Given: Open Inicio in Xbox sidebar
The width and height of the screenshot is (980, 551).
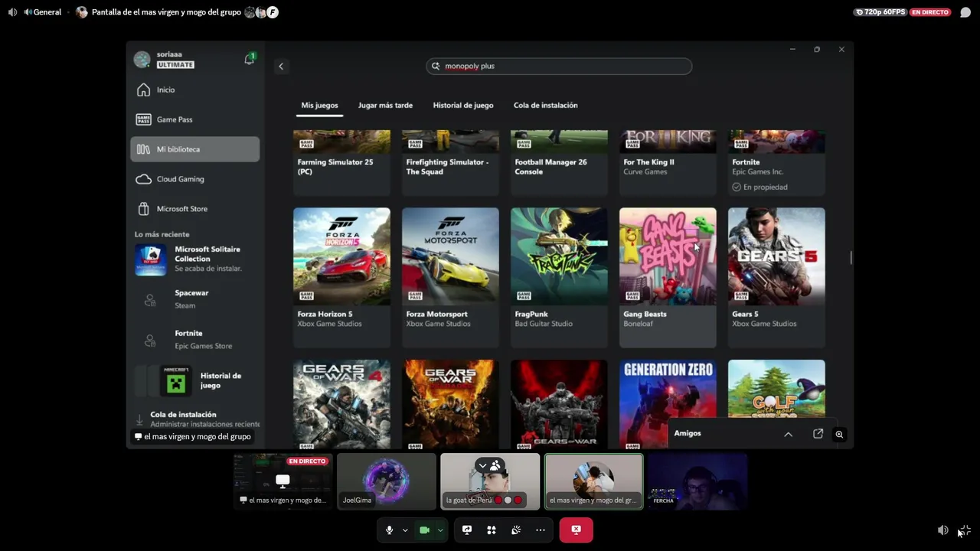Looking at the screenshot, I should click(x=195, y=90).
